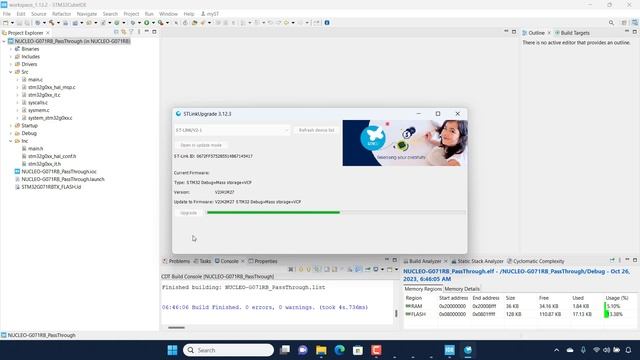Collapse the NUCLEO-G071RB_PassThrough project root
This screenshot has width=640, height=360.
(x=4, y=41)
